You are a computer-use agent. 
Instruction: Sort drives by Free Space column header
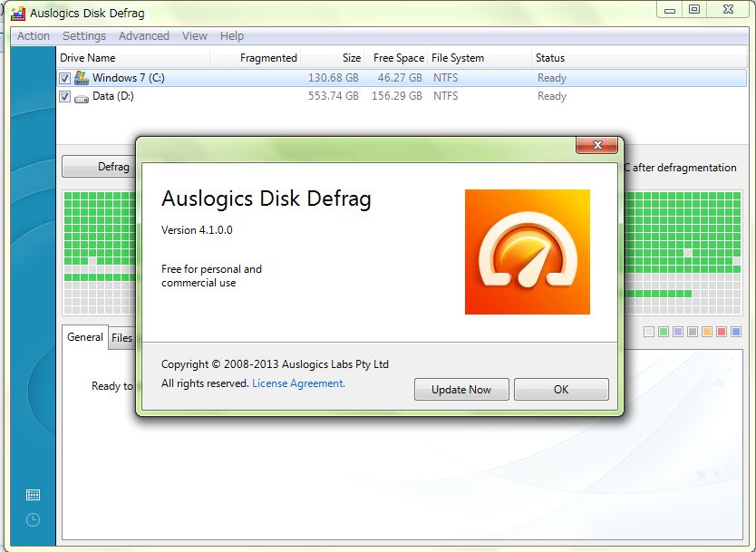pyautogui.click(x=397, y=58)
